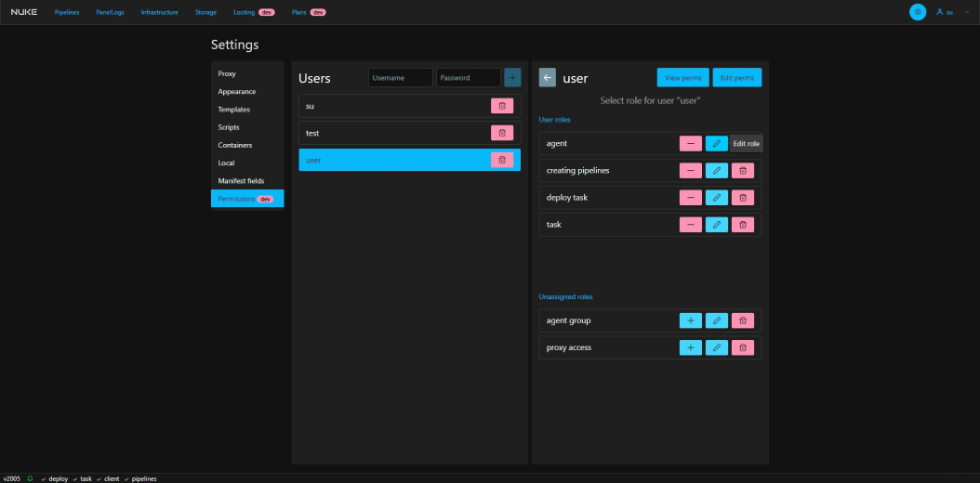Viewport: 980px width, 483px height.
Task: Click the trash icon on the user row
Action: pyautogui.click(x=502, y=160)
